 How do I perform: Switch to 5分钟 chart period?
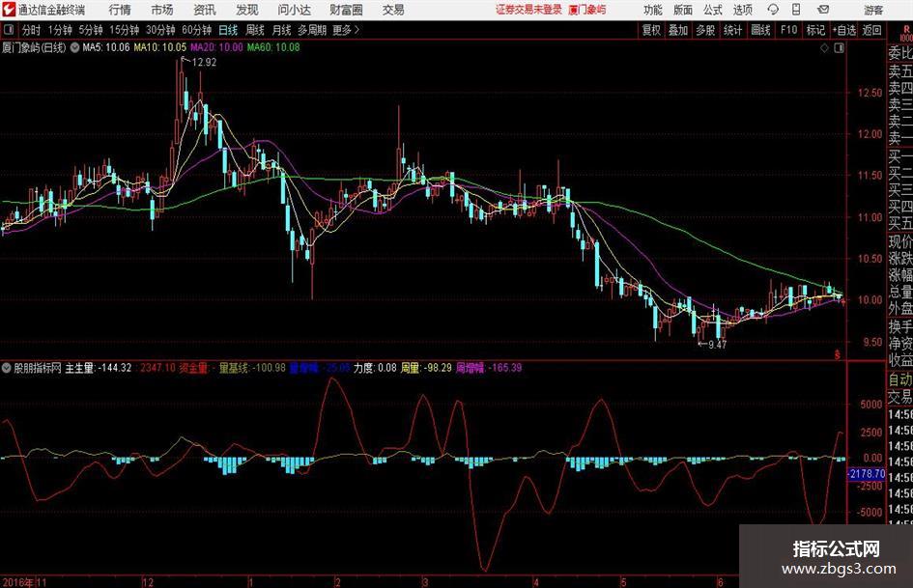(91, 30)
